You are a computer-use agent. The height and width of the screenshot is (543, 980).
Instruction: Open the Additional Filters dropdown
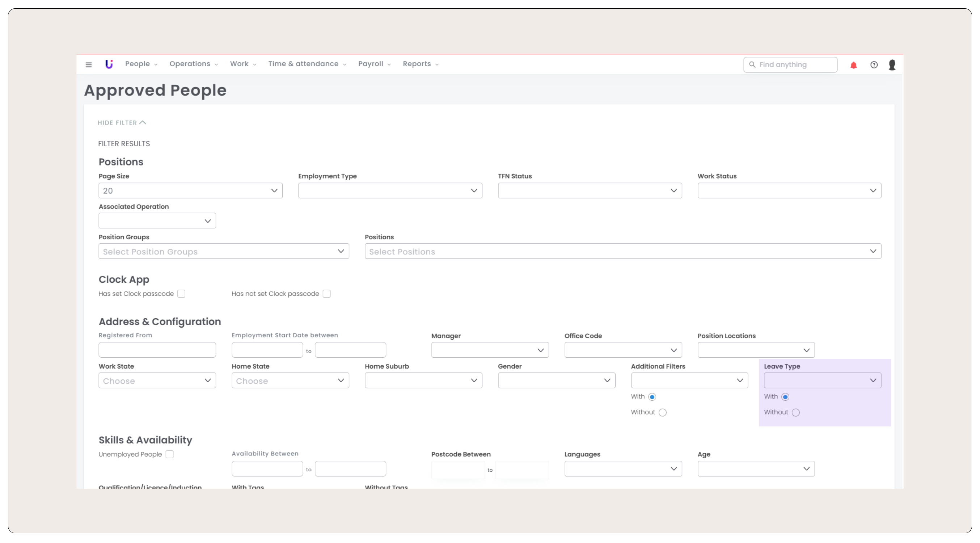coord(689,380)
